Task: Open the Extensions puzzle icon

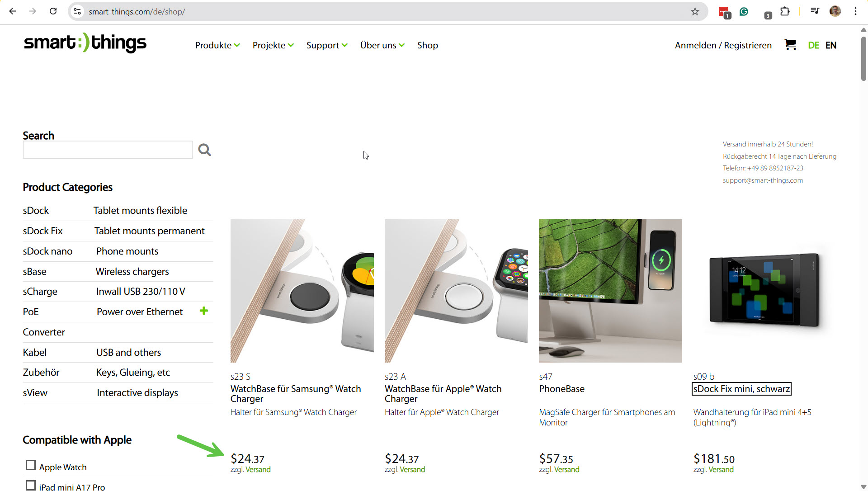Action: [x=785, y=11]
